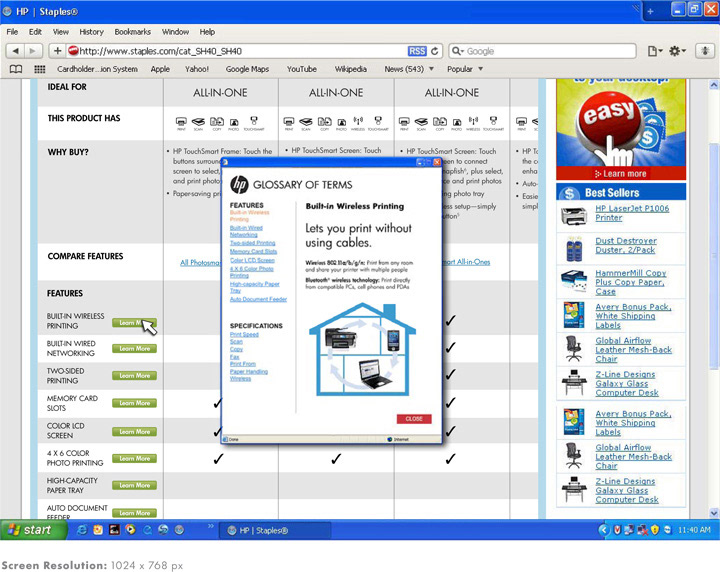This screenshot has height=572, width=720.
Task: Click the Windows start button
Action: coord(32,530)
